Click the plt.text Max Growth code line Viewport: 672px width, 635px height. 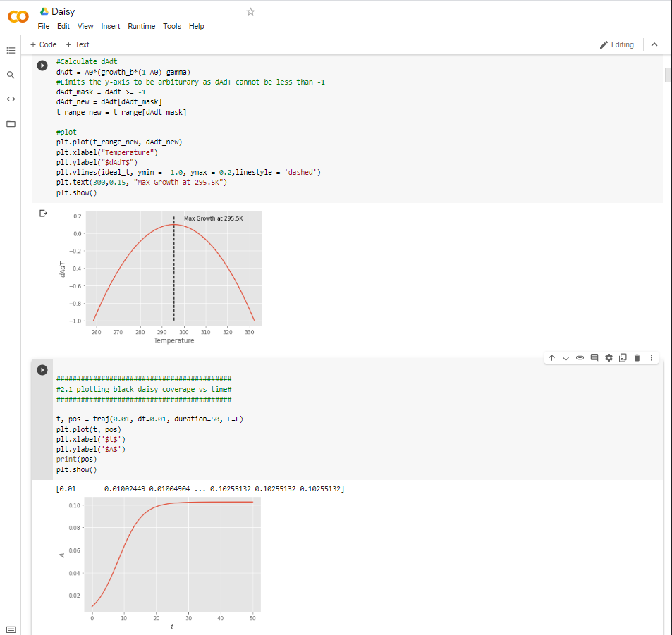point(142,182)
